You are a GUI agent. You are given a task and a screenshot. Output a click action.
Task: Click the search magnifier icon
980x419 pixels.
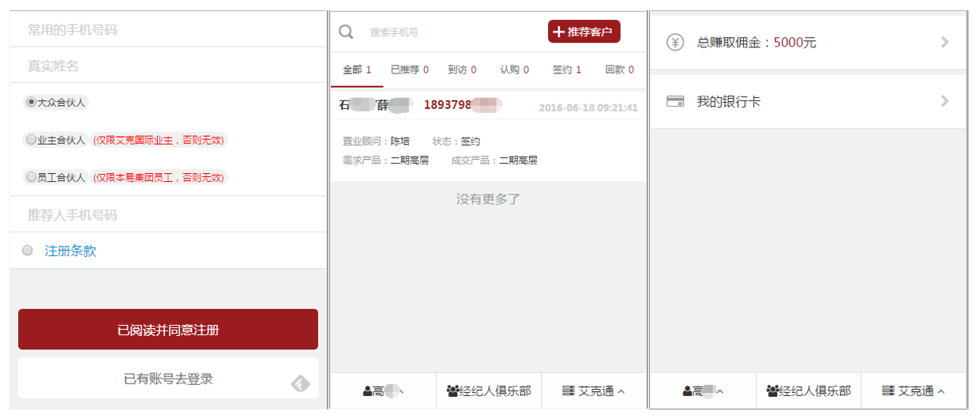coord(346,32)
